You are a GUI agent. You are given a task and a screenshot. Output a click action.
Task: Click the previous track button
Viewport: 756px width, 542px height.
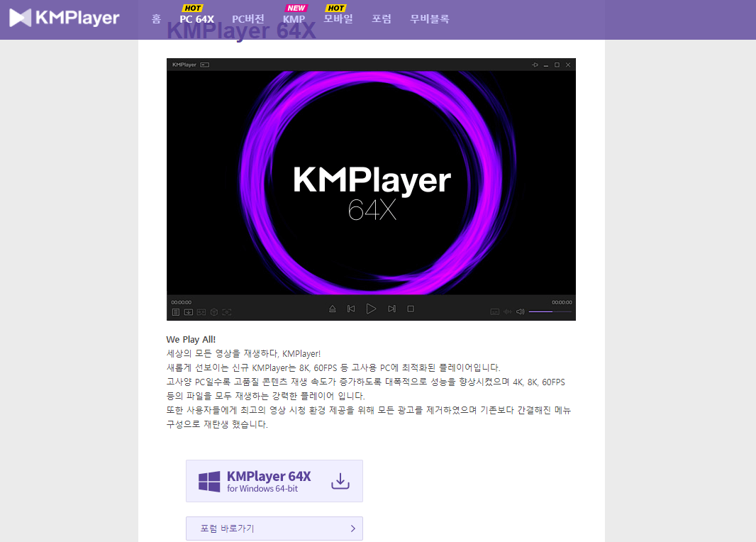[351, 309]
